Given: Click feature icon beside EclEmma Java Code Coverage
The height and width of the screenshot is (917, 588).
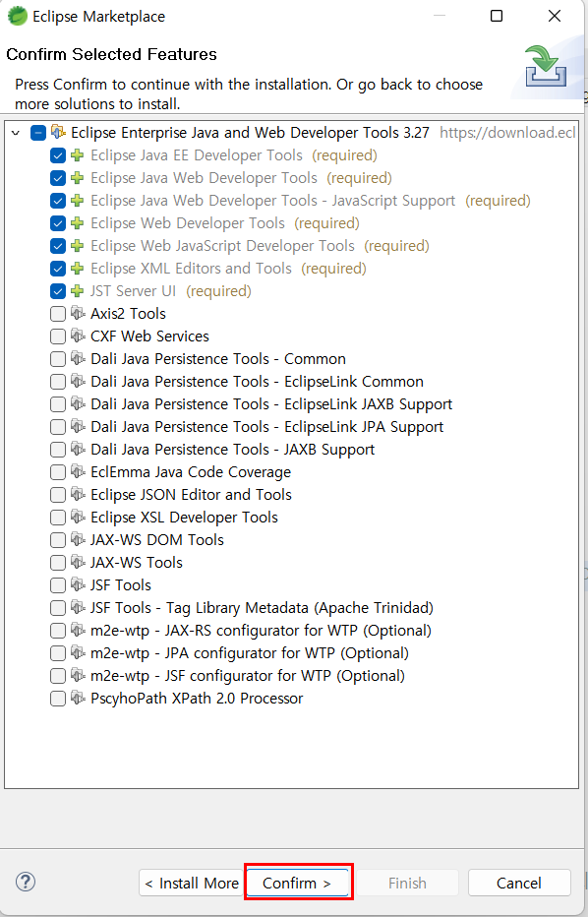Looking at the screenshot, I should [78, 471].
